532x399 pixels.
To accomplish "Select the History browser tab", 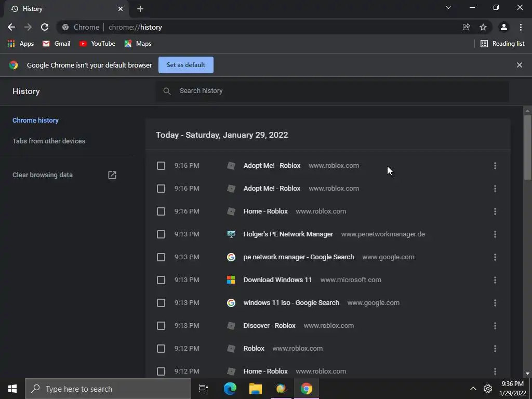I will coord(66,9).
